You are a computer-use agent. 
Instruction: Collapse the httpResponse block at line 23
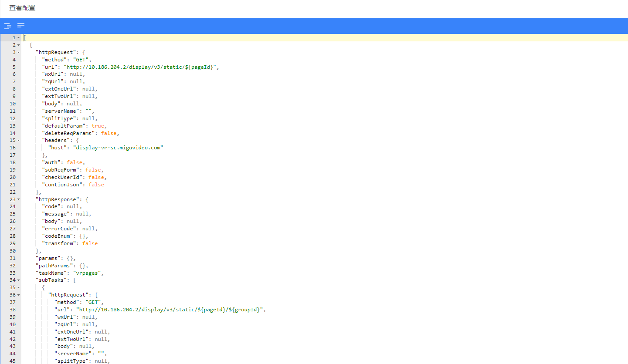click(18, 199)
